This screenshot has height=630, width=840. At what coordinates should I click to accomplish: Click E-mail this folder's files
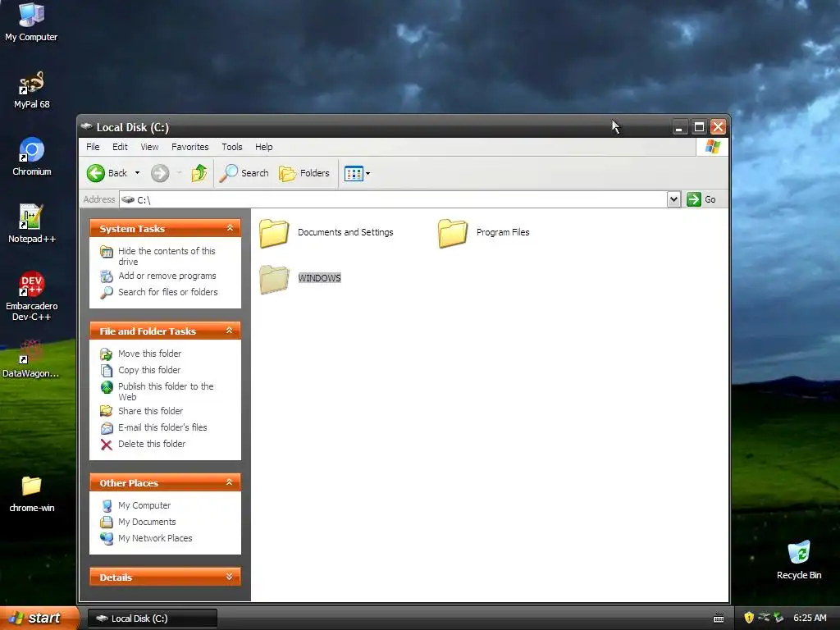[x=162, y=427]
